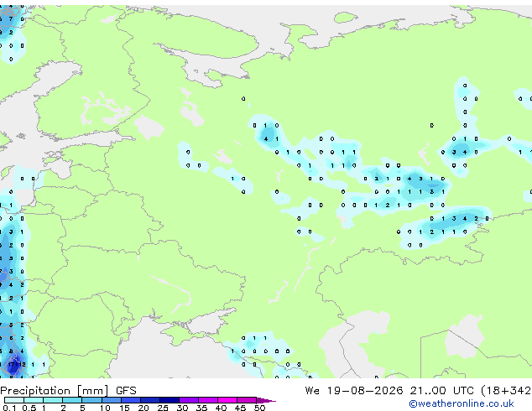Click the 'Precipitation [mm] GFS' title text
This screenshot has width=532, height=411.
tap(68, 391)
